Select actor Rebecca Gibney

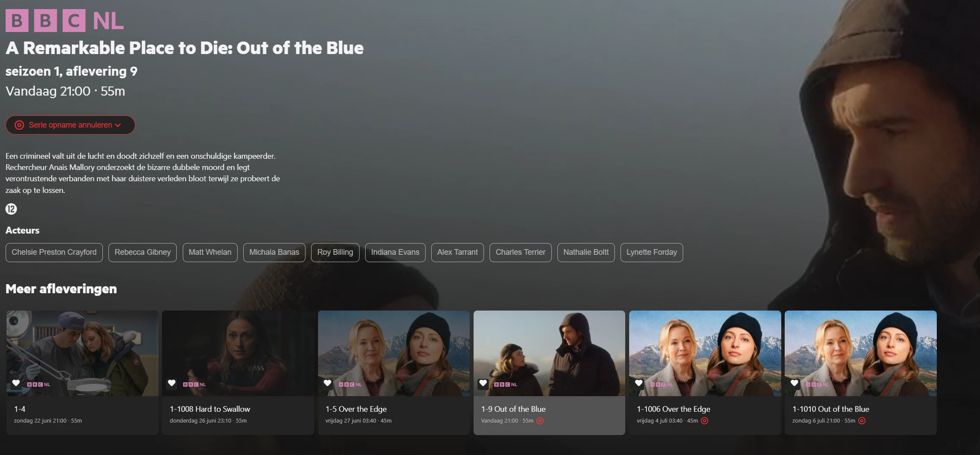click(x=143, y=252)
